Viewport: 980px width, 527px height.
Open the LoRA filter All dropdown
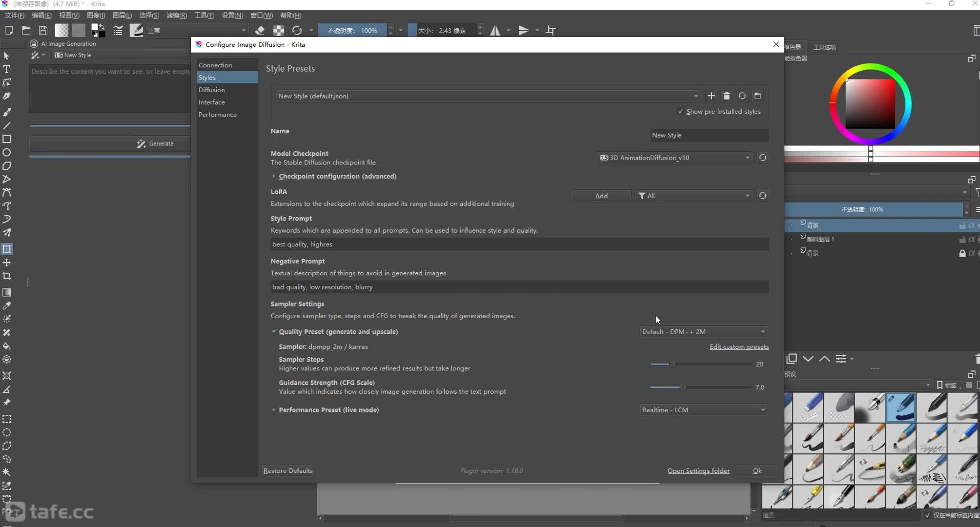pyautogui.click(x=694, y=196)
